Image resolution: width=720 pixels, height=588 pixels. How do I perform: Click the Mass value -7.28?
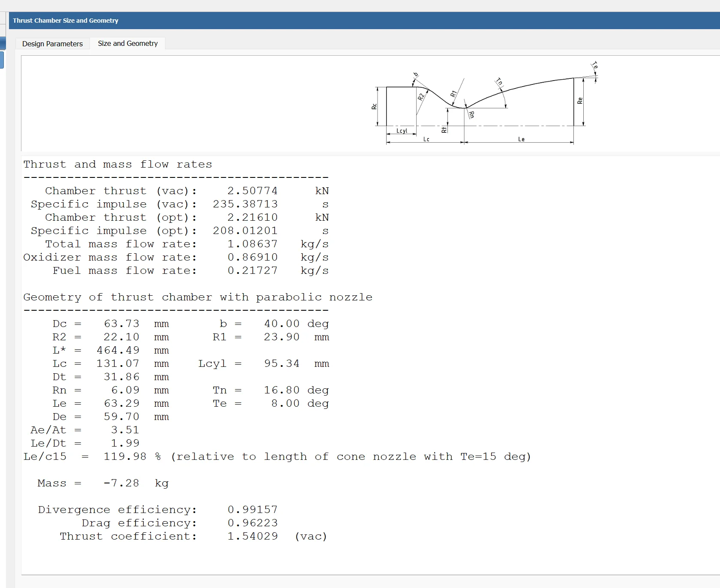tap(121, 483)
